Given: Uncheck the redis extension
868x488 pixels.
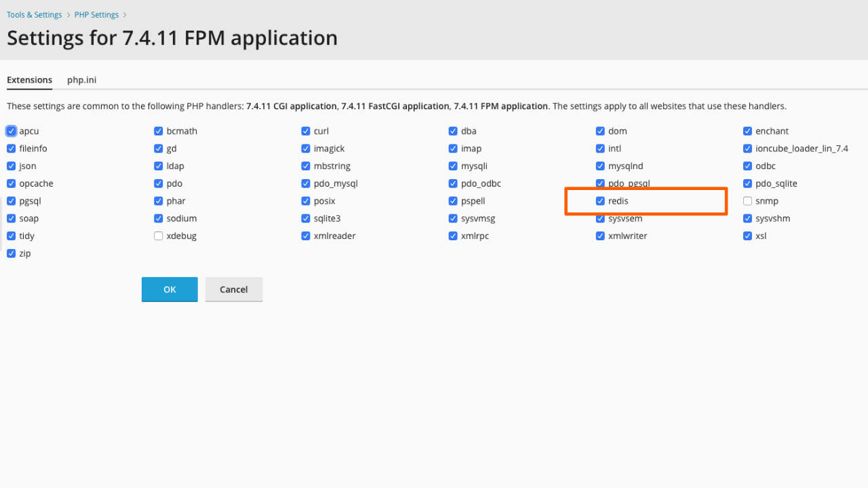Looking at the screenshot, I should point(600,200).
